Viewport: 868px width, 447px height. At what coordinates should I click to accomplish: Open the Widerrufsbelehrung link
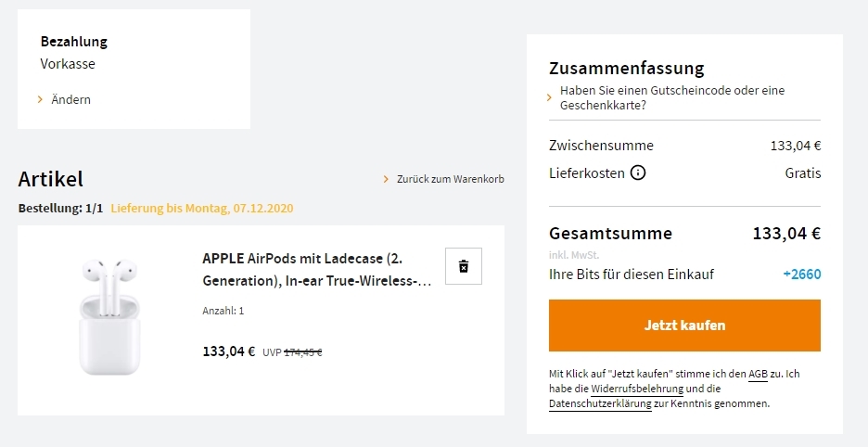point(636,389)
